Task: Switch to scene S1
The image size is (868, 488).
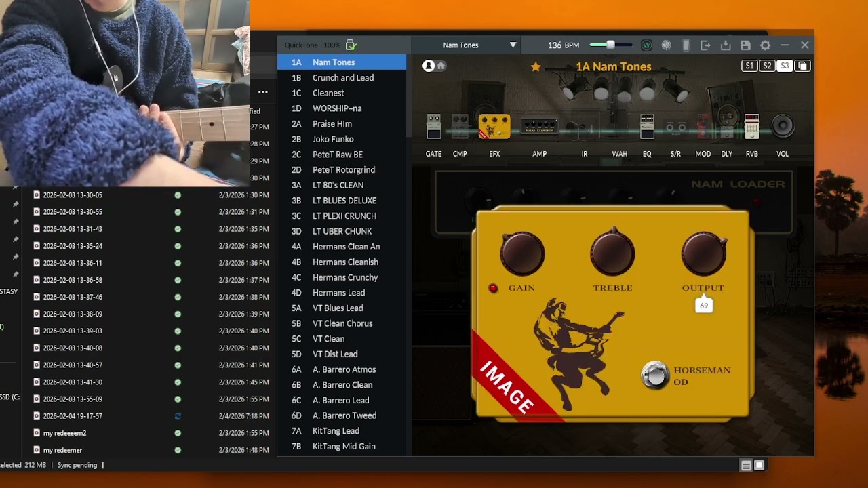Action: tap(749, 66)
